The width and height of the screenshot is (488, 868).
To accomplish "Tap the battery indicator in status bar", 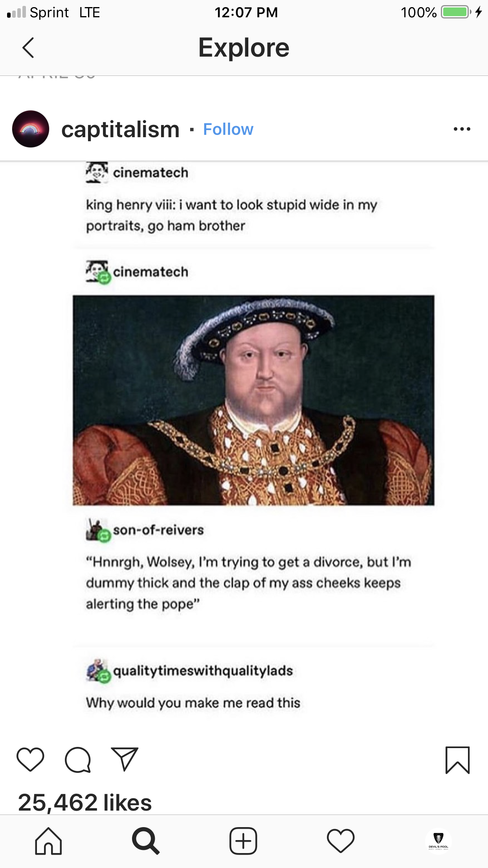I will pos(456,12).
